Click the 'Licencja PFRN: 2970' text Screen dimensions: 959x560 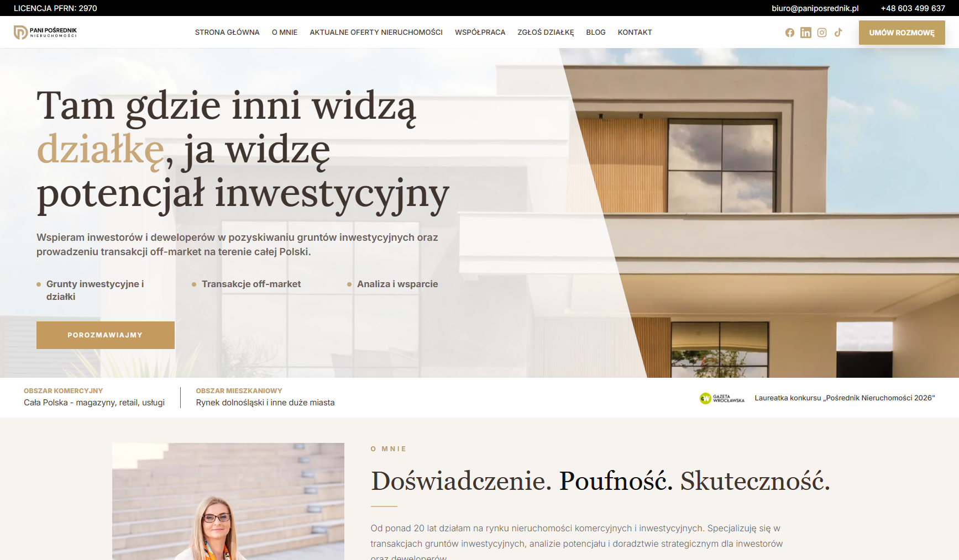coord(55,8)
